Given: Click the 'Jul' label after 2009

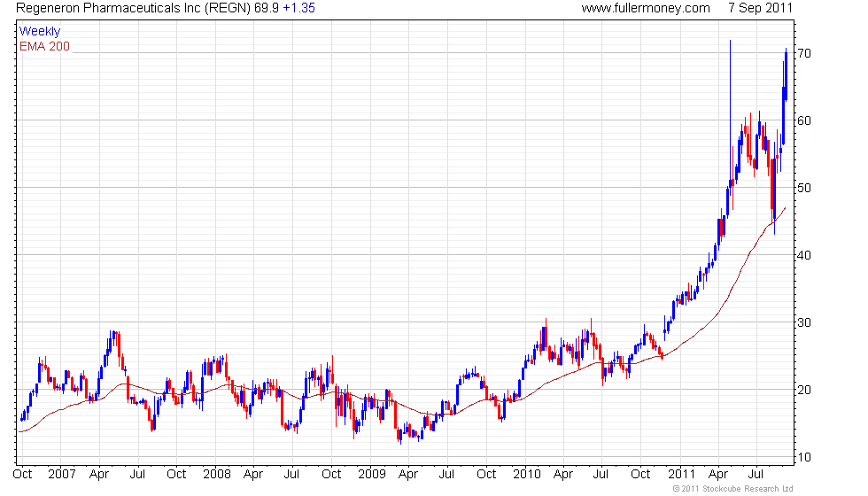Looking at the screenshot, I should pos(446,475).
